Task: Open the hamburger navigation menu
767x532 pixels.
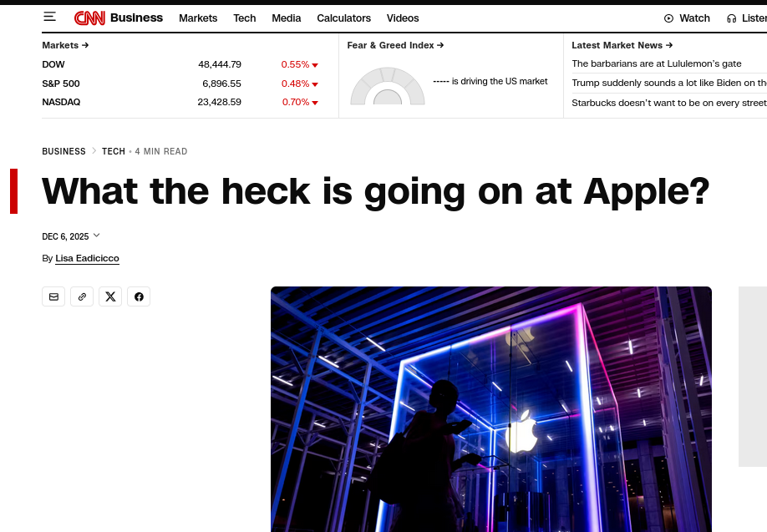Action: [x=50, y=18]
